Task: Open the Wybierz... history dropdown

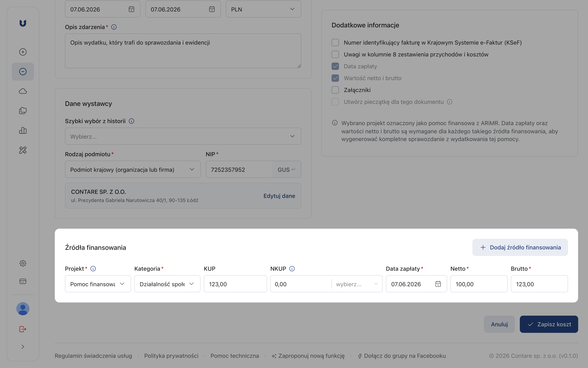Action: tap(183, 136)
